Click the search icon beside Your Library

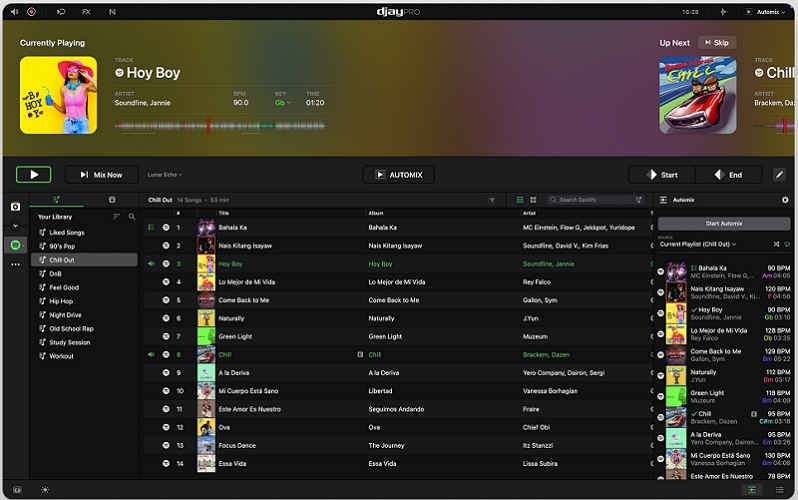[132, 217]
